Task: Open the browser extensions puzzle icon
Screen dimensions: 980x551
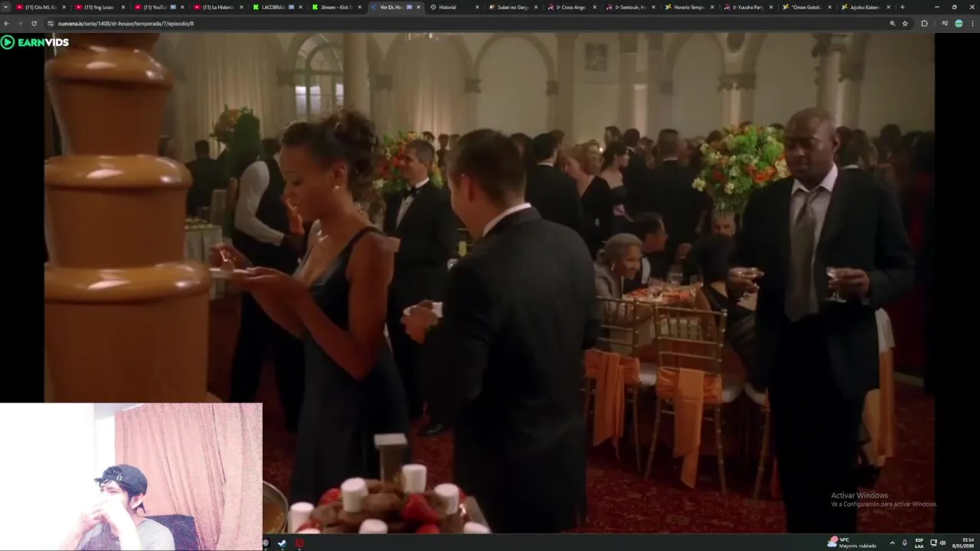Action: click(924, 24)
